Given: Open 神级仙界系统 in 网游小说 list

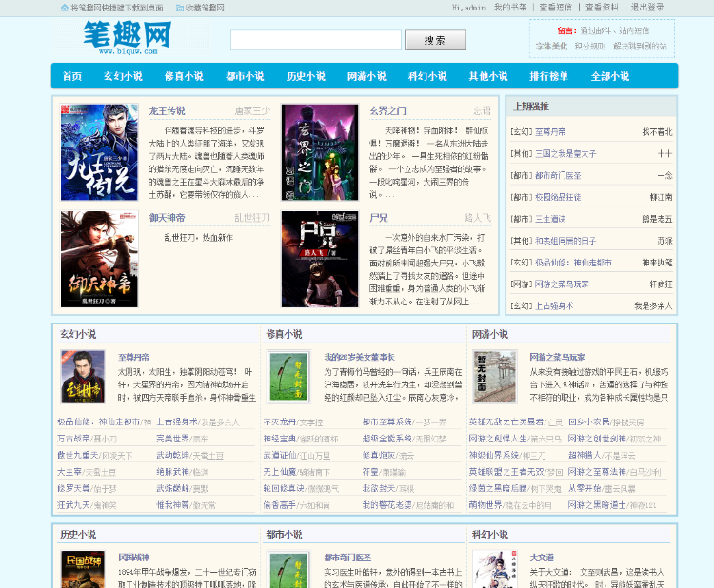Looking at the screenshot, I should point(494,455).
